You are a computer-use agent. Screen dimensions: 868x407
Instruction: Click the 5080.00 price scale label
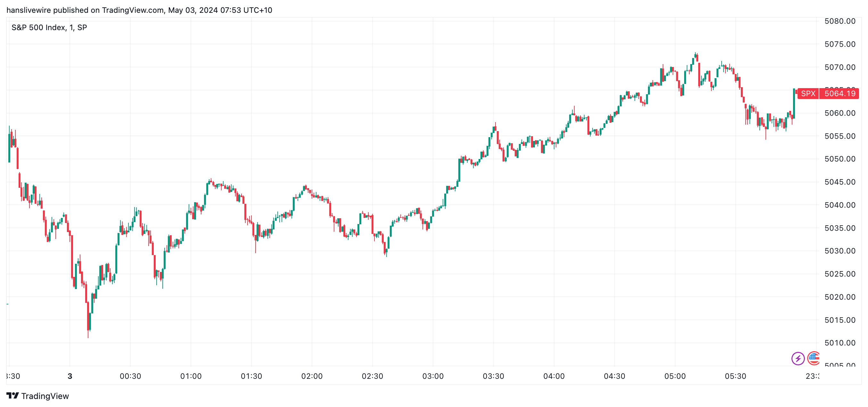point(840,21)
